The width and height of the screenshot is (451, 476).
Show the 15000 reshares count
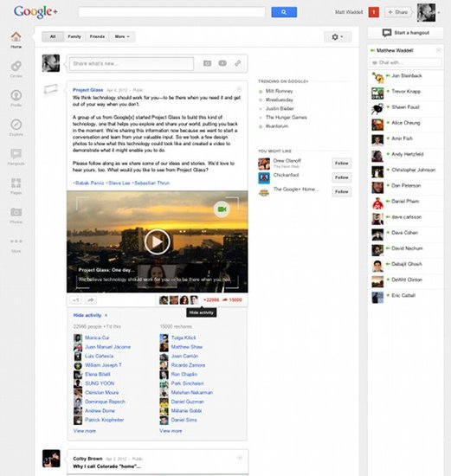(232, 300)
